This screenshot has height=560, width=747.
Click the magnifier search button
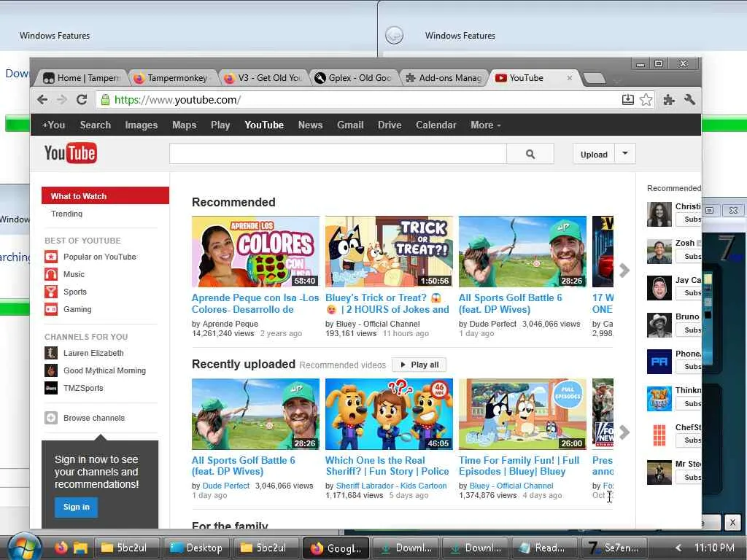[x=530, y=154]
